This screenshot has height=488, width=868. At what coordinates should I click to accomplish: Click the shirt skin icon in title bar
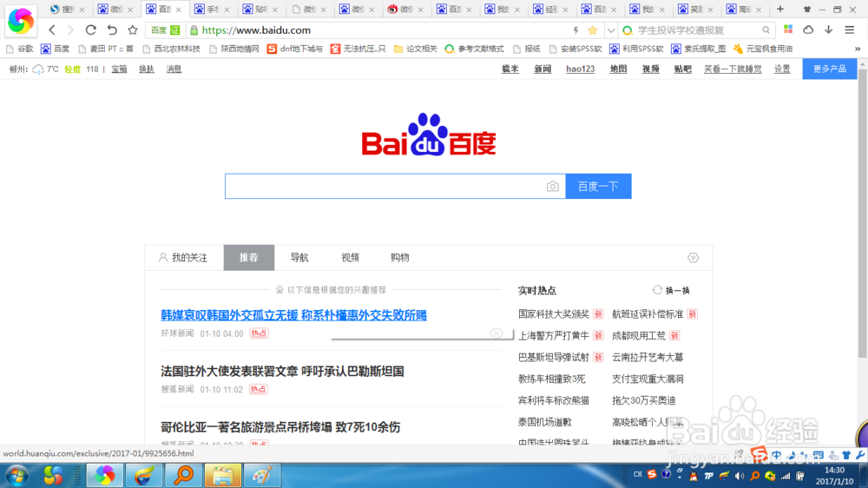pos(807,10)
